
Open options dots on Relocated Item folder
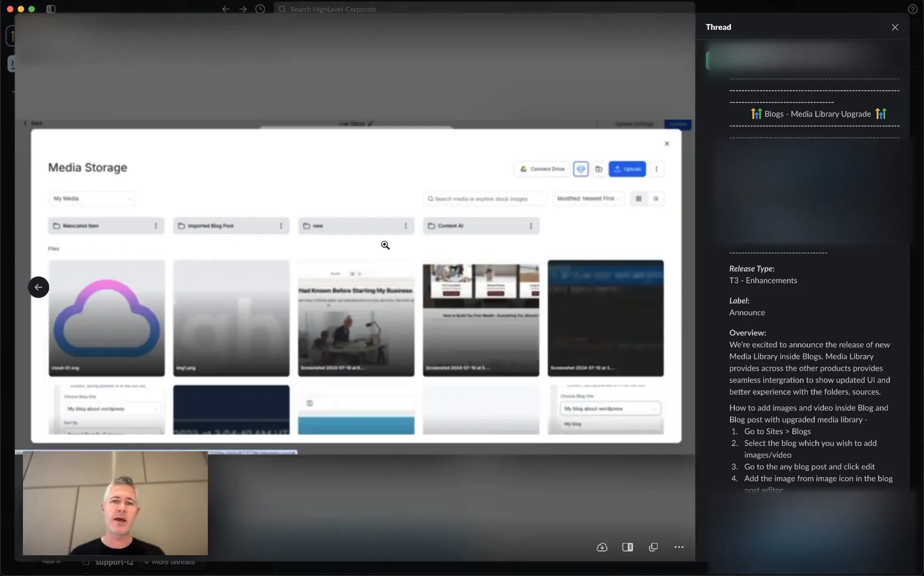[x=156, y=226]
